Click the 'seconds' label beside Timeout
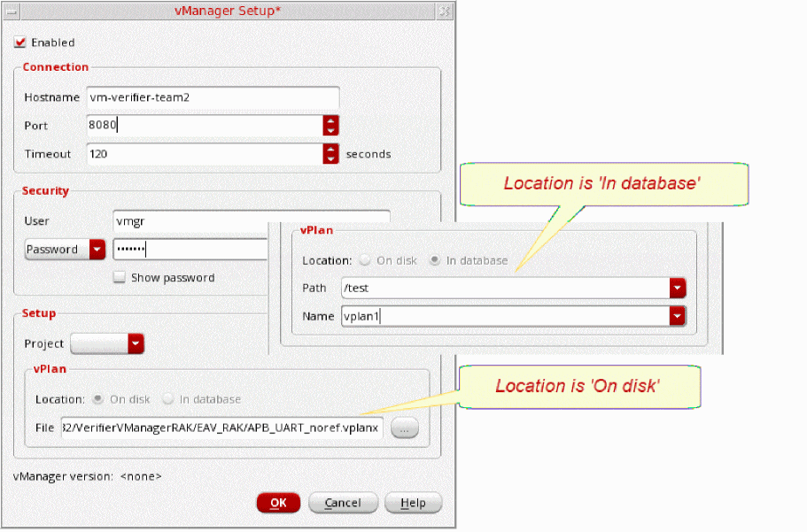The width and height of the screenshot is (807, 532). (369, 154)
